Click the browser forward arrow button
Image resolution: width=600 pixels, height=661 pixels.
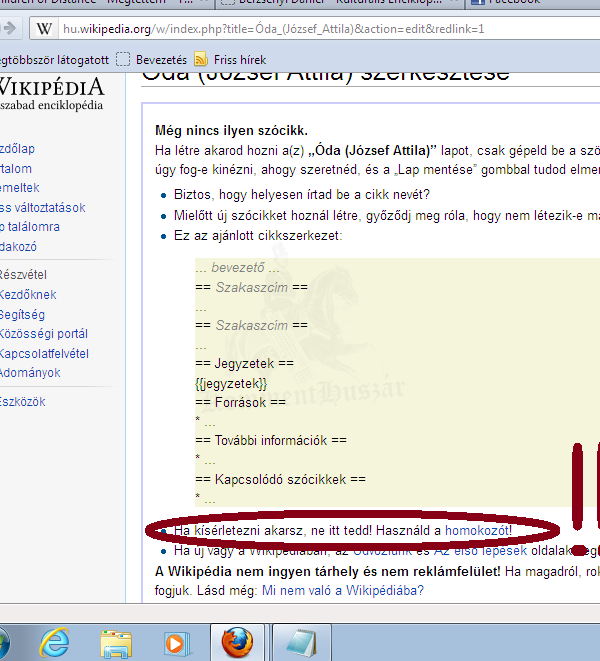[x=8, y=28]
